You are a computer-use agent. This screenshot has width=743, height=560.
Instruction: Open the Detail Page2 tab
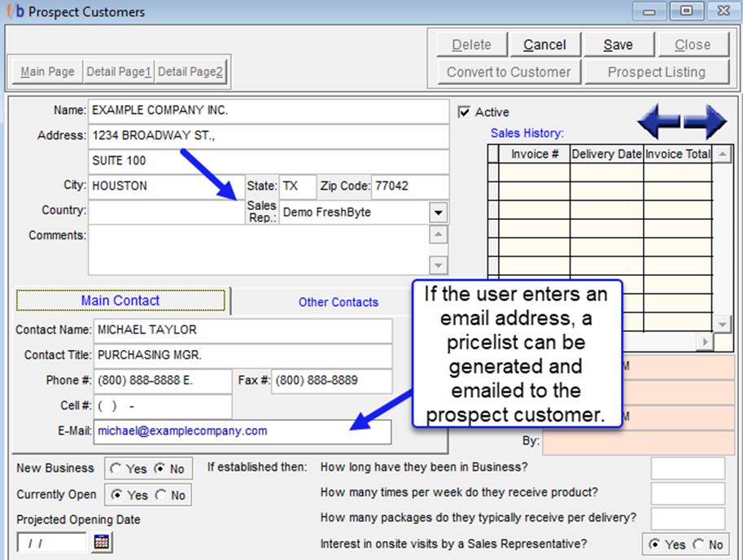190,72
